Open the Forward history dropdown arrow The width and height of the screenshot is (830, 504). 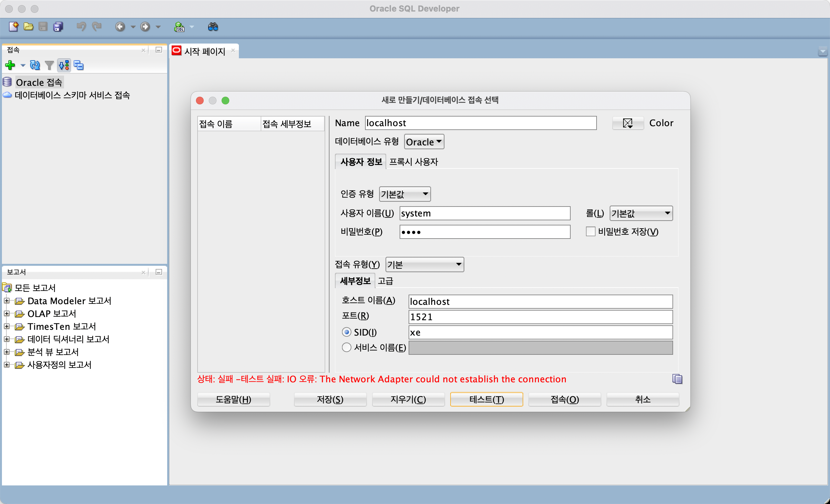tap(158, 27)
